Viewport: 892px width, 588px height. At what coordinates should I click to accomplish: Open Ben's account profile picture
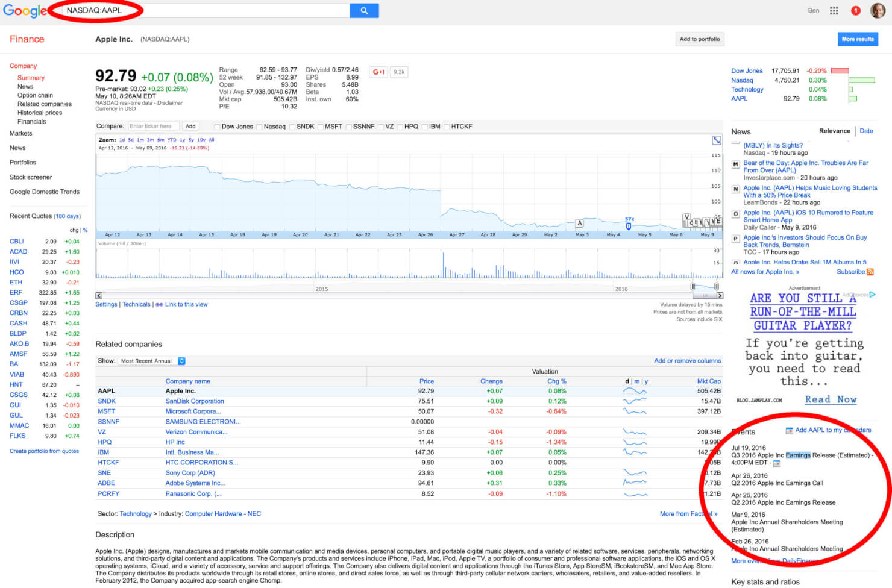[x=878, y=10]
